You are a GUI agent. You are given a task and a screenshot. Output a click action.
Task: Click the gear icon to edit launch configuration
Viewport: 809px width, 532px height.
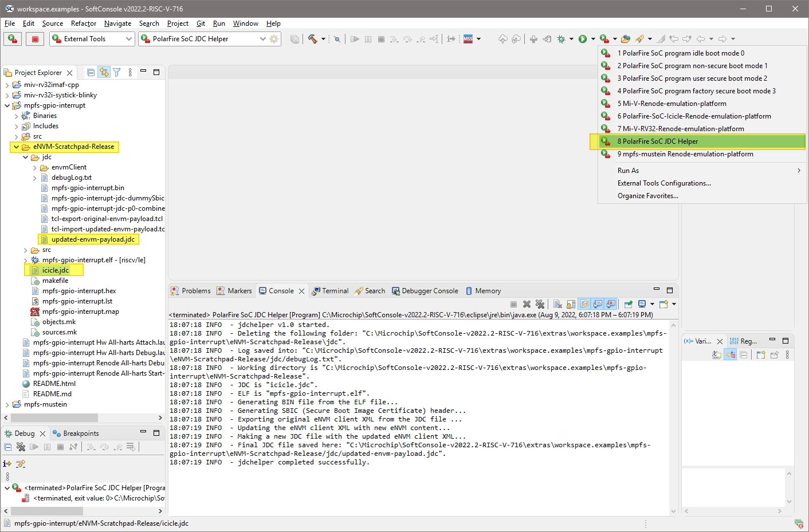point(274,39)
